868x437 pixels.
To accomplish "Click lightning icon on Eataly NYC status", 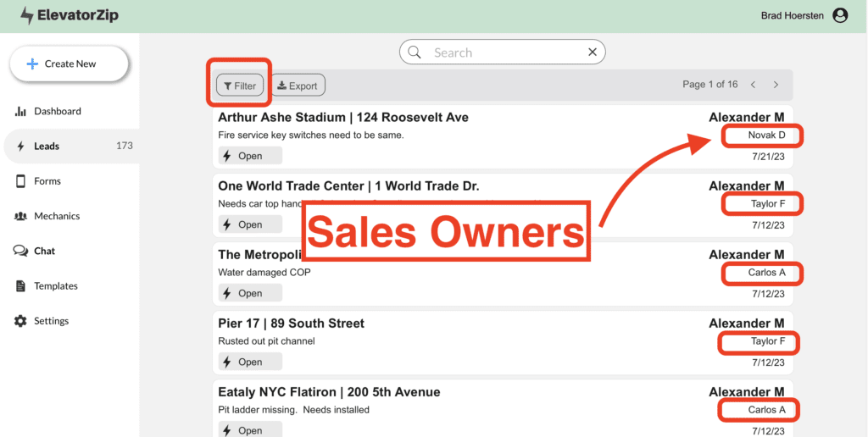I will point(227,430).
